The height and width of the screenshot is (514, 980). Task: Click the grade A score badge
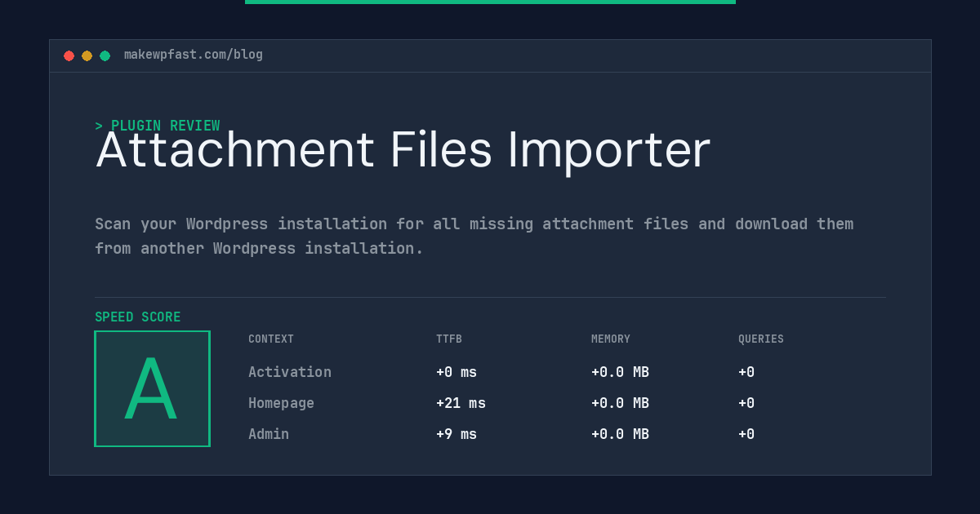152,388
